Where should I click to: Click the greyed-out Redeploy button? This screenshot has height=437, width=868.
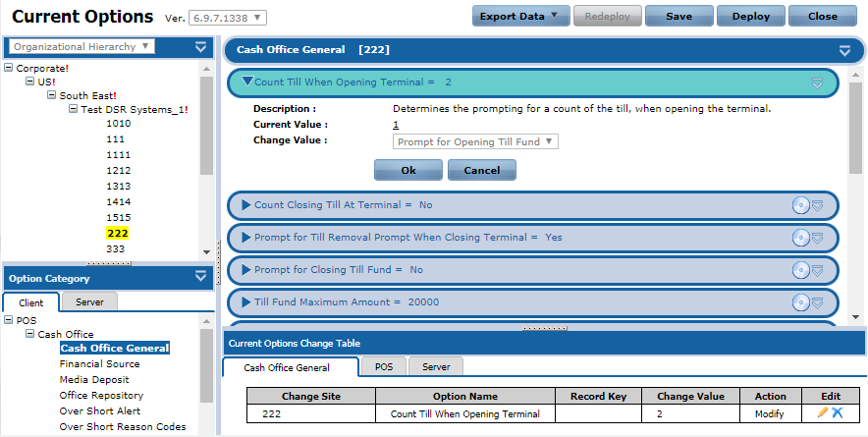pyautogui.click(x=608, y=16)
